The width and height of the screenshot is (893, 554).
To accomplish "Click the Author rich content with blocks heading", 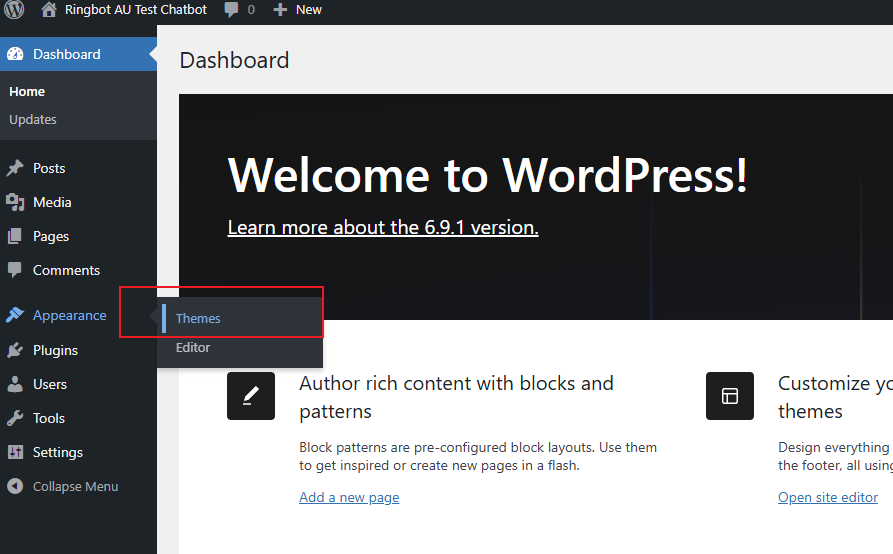I will pos(456,397).
